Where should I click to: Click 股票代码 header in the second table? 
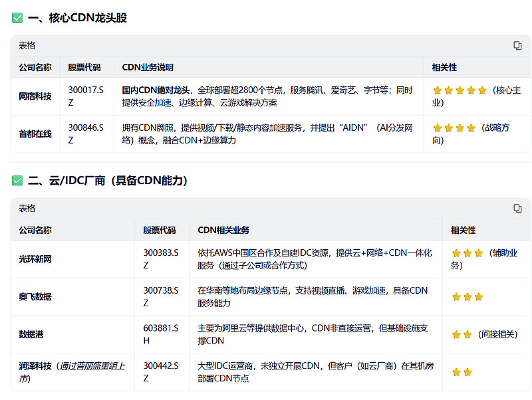[160, 230]
